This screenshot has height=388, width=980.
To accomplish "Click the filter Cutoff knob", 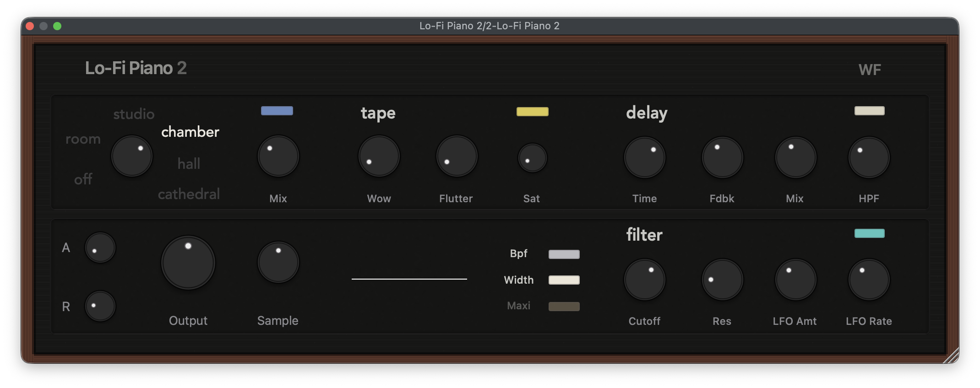I will 645,280.
